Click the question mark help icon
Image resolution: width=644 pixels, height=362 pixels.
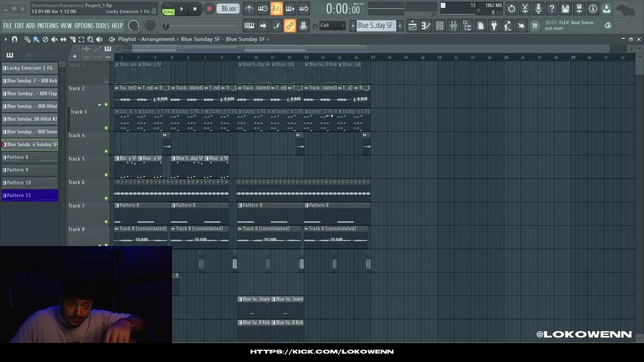pos(552,9)
